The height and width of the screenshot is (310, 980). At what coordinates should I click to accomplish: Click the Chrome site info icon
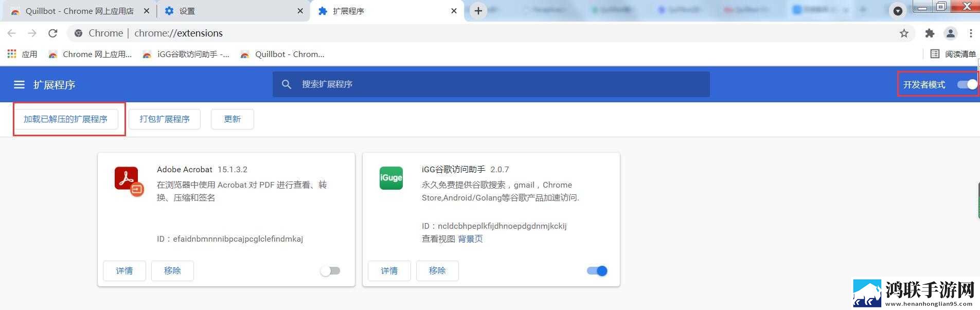click(x=78, y=33)
